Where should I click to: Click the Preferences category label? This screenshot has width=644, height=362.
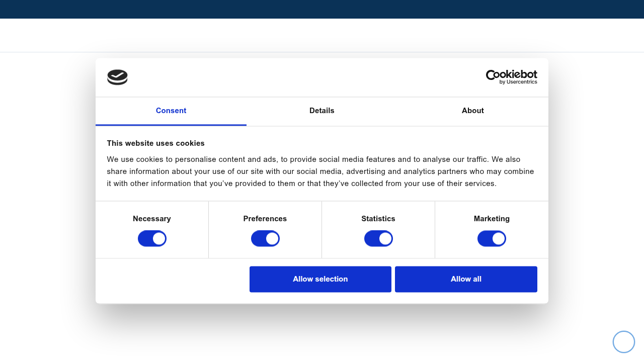pos(265,219)
